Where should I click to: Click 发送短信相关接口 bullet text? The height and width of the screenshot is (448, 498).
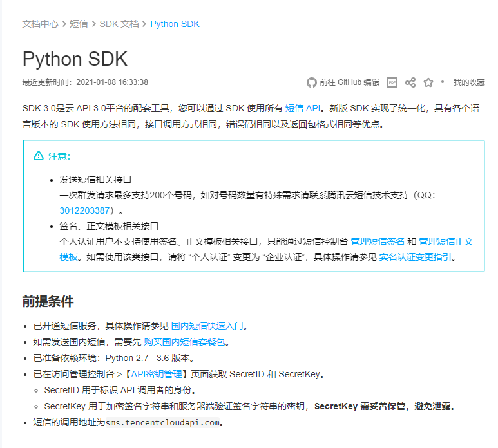95,180
